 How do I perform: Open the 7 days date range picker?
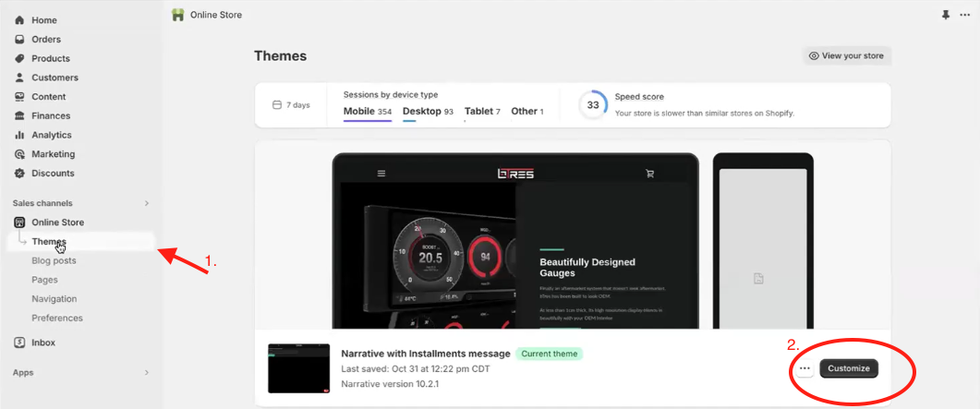pos(291,105)
